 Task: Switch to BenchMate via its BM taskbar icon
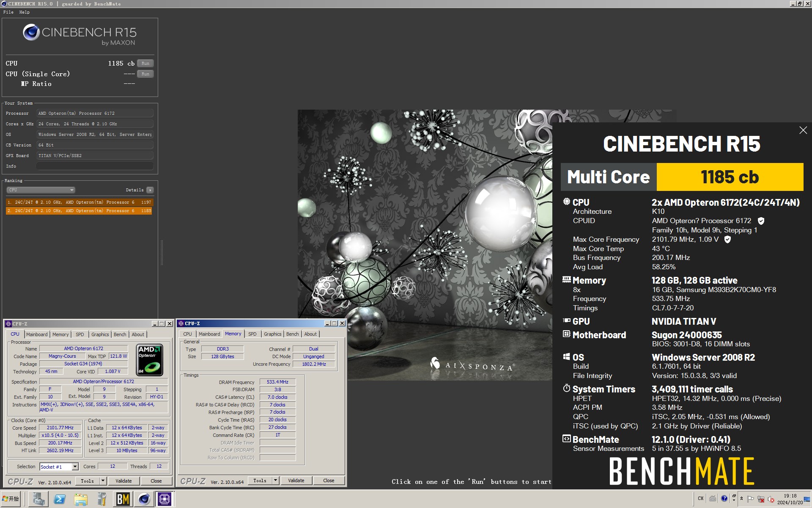123,499
